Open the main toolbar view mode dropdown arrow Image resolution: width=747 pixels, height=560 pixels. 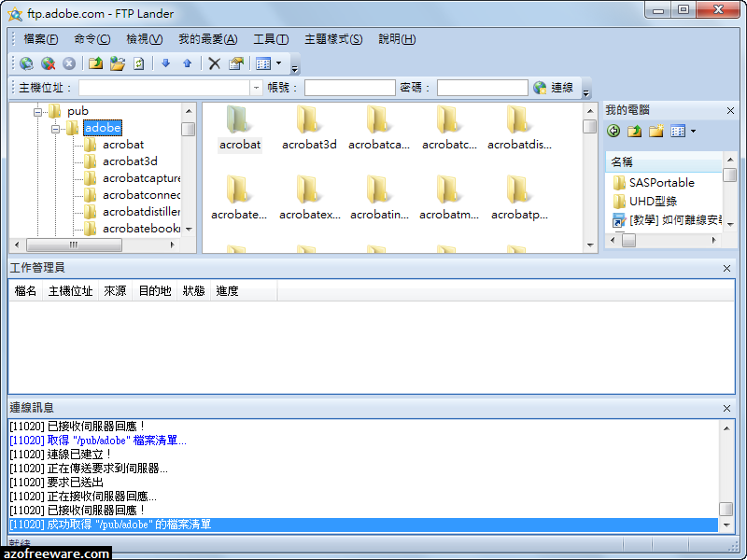click(x=278, y=63)
